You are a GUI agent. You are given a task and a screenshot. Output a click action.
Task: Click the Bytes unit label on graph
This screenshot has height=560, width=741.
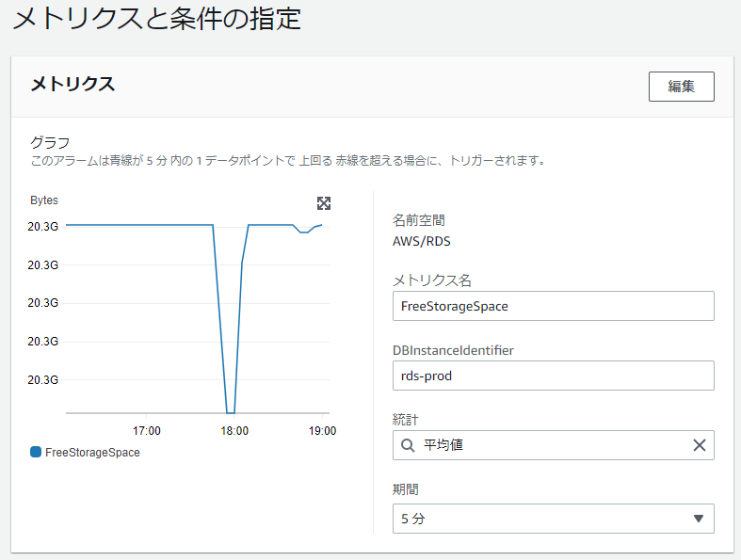click(44, 200)
